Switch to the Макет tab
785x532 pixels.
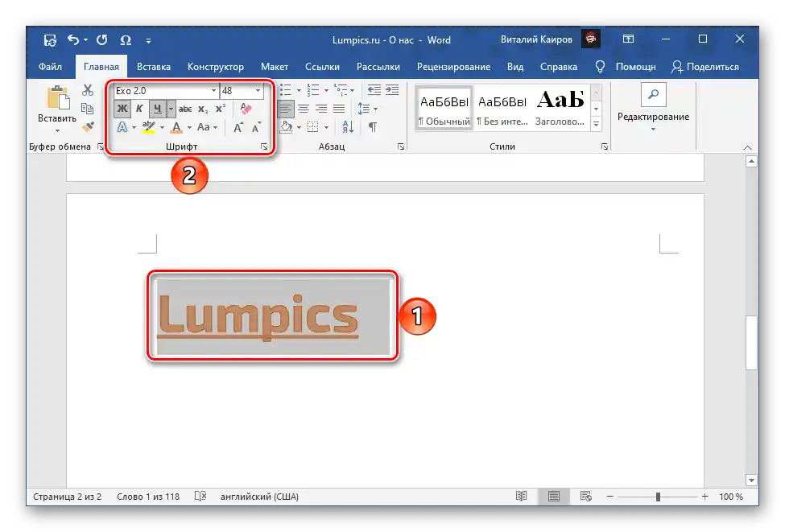pos(275,67)
